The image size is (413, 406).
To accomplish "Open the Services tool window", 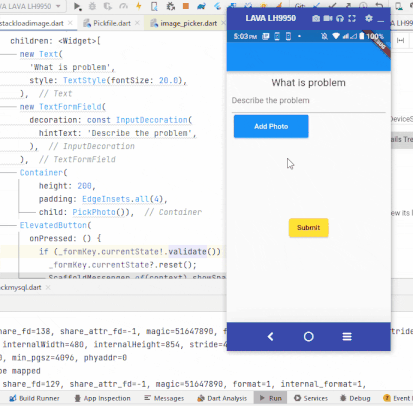I will 311,398.
